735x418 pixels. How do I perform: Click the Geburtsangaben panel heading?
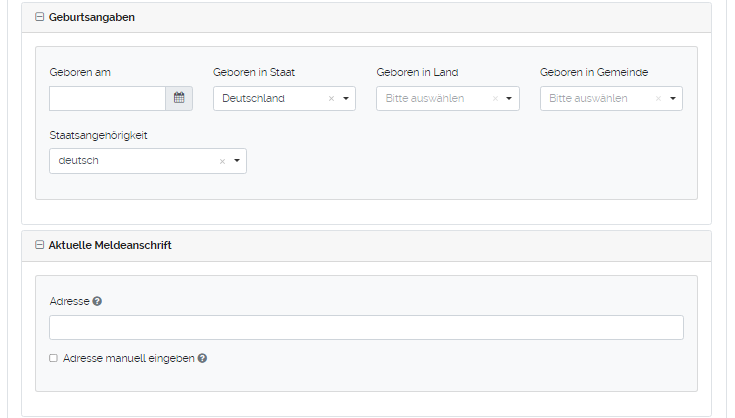click(x=92, y=18)
